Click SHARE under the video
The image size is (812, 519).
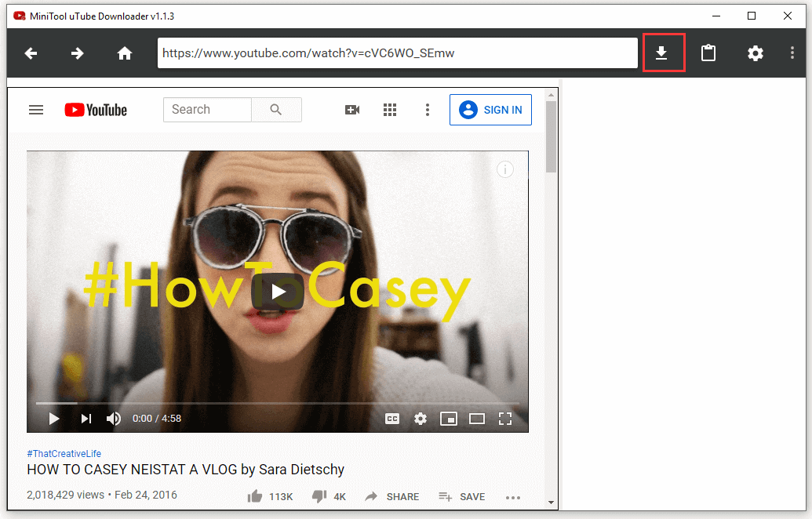(x=392, y=496)
